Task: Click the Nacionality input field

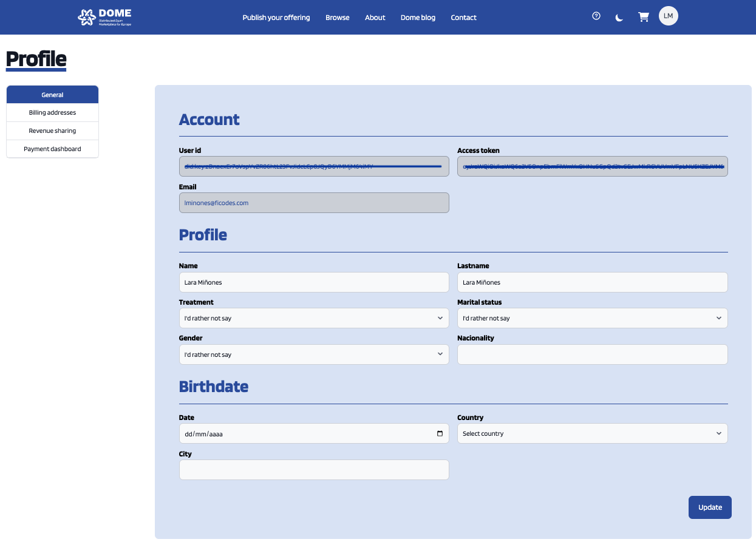Action: click(x=591, y=354)
